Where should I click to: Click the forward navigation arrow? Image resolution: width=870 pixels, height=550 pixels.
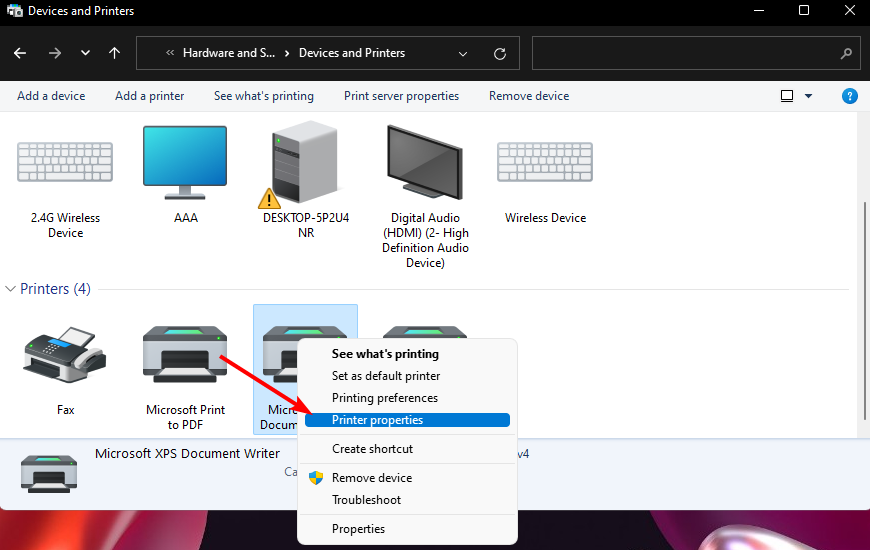54,53
